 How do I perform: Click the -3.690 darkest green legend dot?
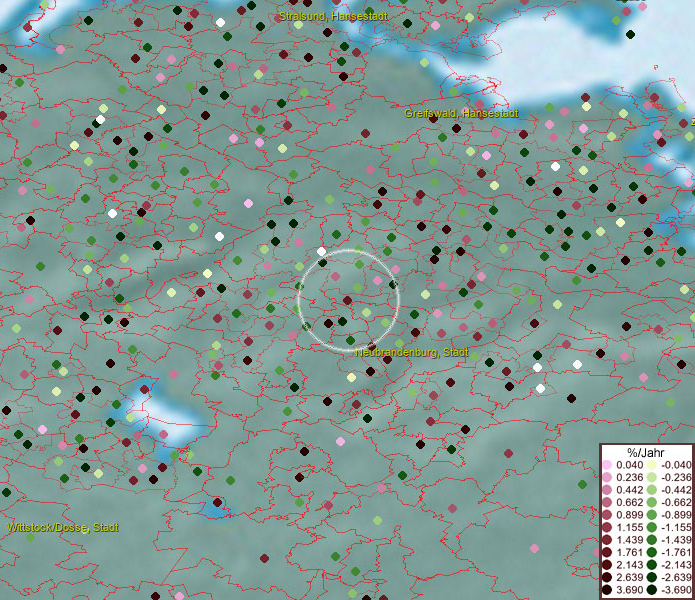click(x=652, y=590)
